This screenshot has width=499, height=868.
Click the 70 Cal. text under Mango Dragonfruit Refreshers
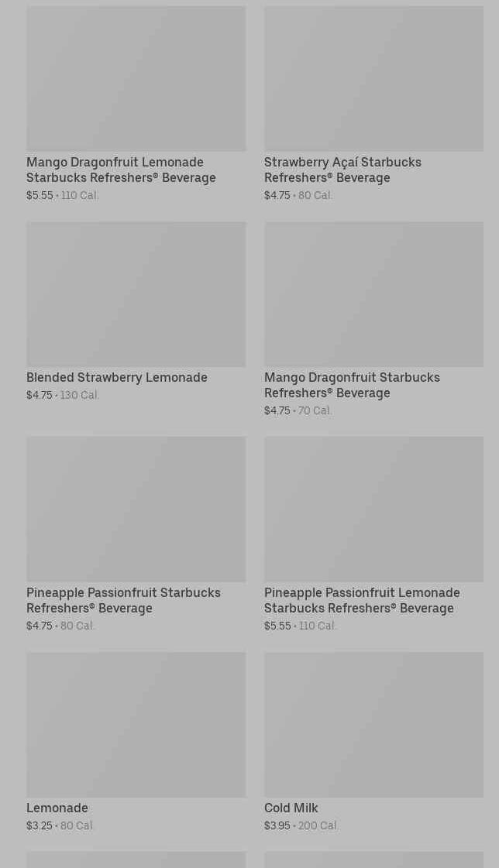coord(315,410)
